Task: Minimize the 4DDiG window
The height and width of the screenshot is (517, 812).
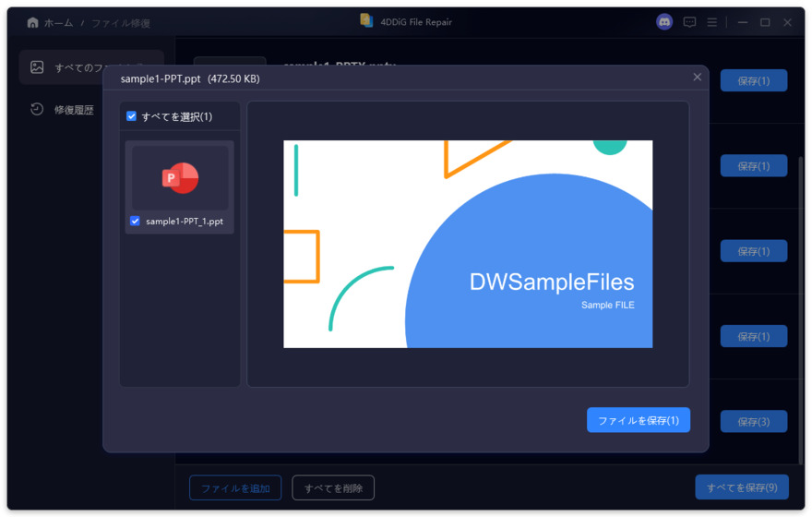Action: click(x=743, y=22)
